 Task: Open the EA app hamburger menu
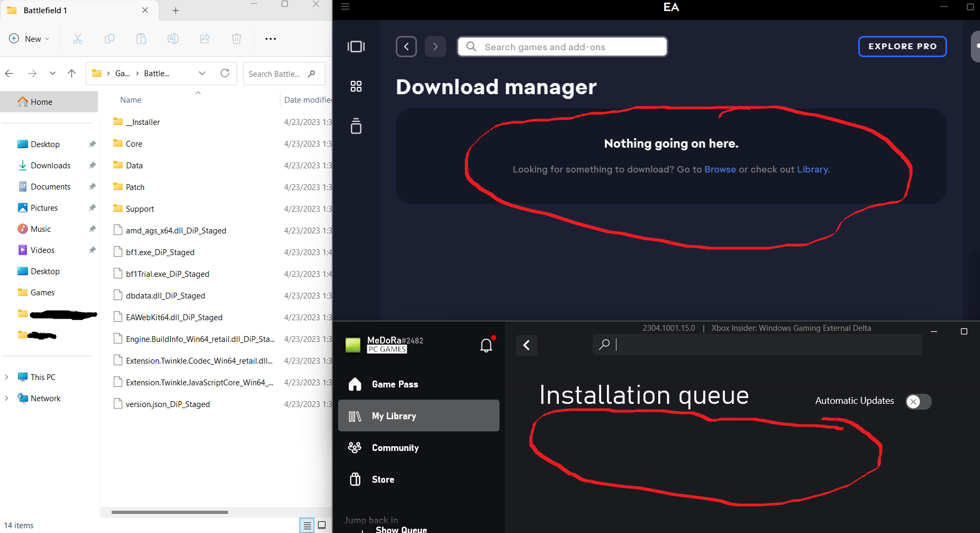(346, 7)
